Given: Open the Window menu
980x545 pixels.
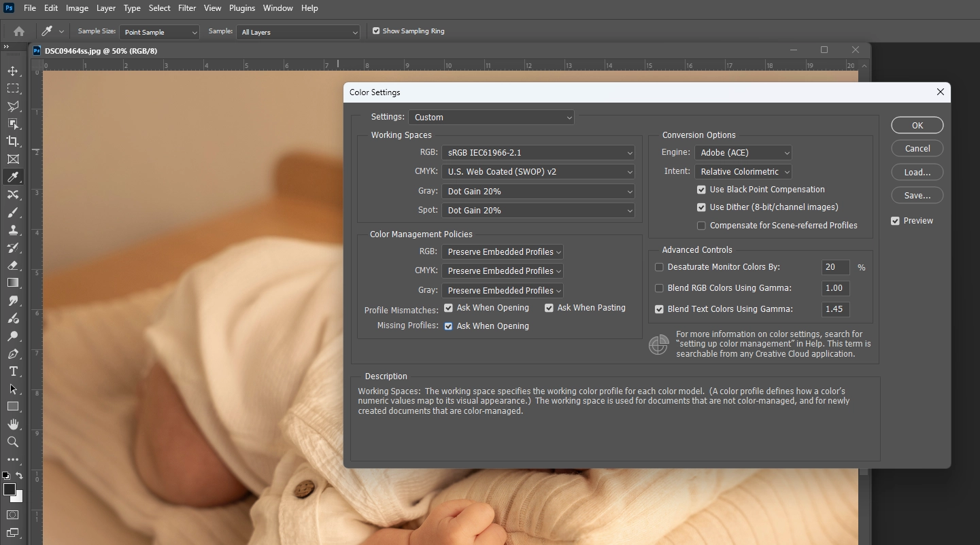Looking at the screenshot, I should [277, 8].
